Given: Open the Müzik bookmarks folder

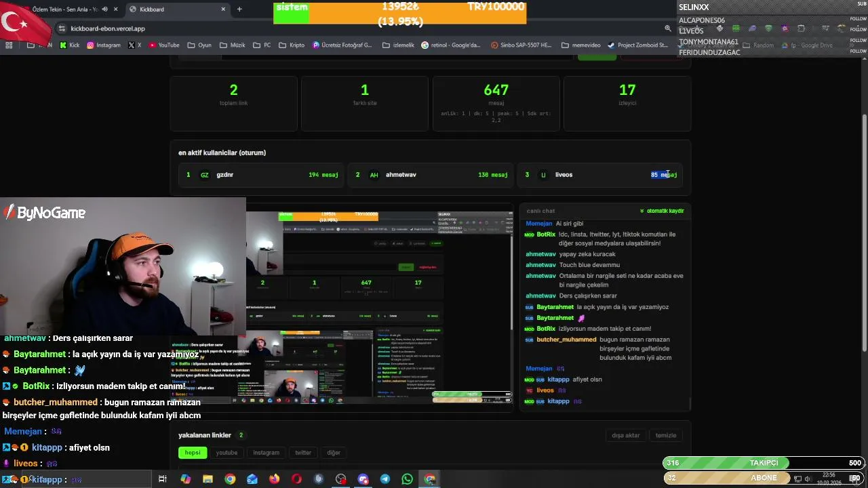Looking at the screenshot, I should coord(233,45).
